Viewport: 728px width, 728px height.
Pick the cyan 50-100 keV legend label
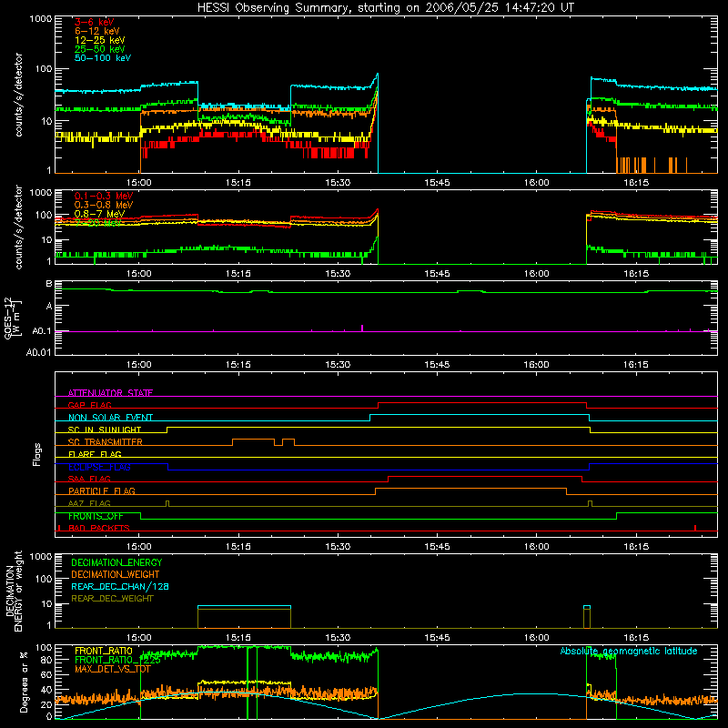(x=103, y=58)
